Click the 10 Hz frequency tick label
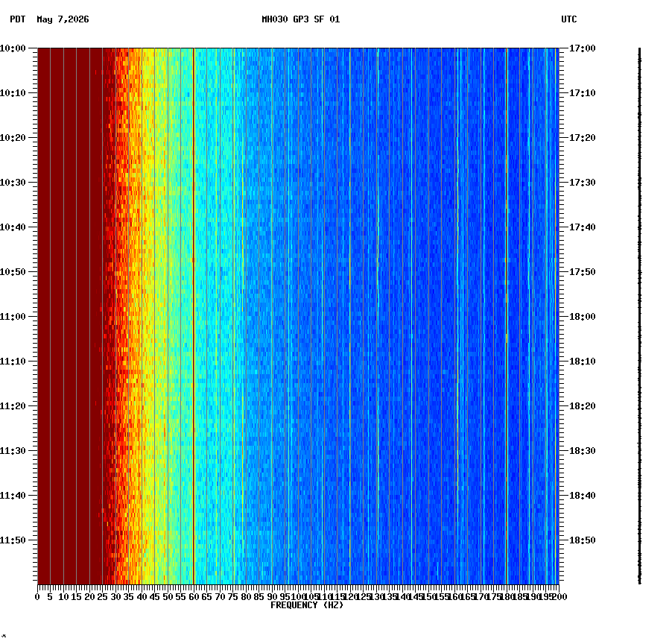 click(63, 597)
